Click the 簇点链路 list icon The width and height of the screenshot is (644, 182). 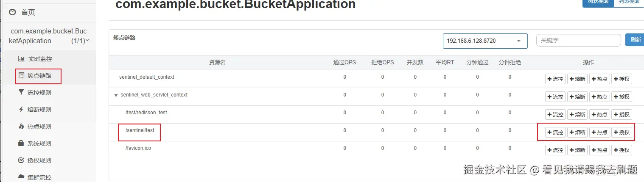(x=21, y=76)
